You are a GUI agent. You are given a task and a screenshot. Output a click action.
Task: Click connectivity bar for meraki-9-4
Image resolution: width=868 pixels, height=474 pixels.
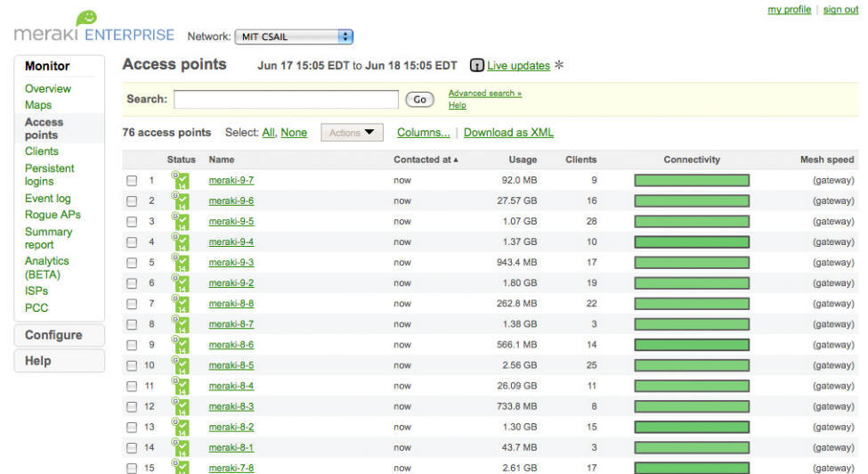coord(692,241)
